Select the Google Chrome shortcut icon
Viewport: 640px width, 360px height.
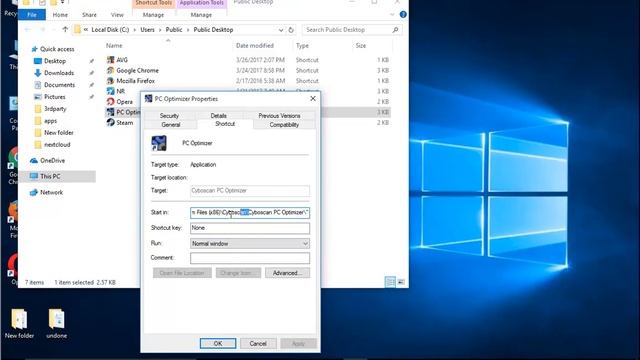110,70
